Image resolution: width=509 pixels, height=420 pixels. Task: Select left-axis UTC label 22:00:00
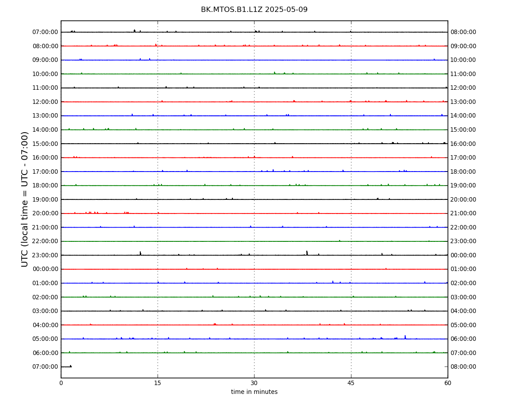(45, 241)
